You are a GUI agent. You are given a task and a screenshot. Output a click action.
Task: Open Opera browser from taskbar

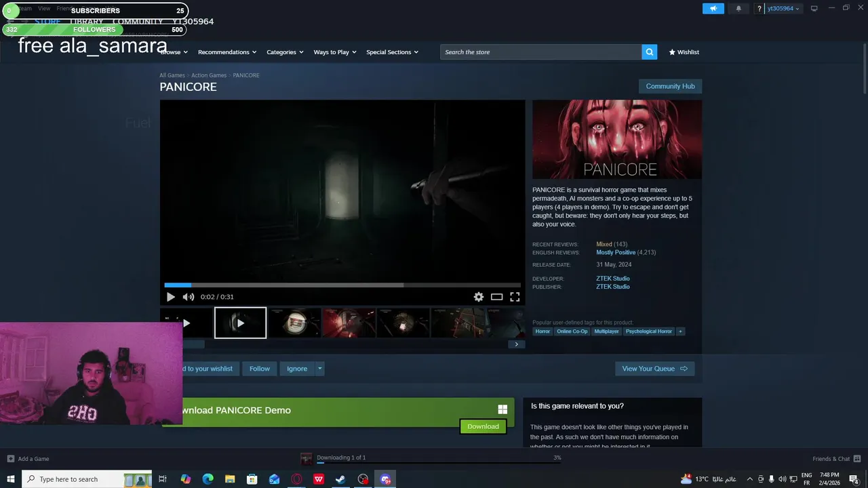coord(296,479)
